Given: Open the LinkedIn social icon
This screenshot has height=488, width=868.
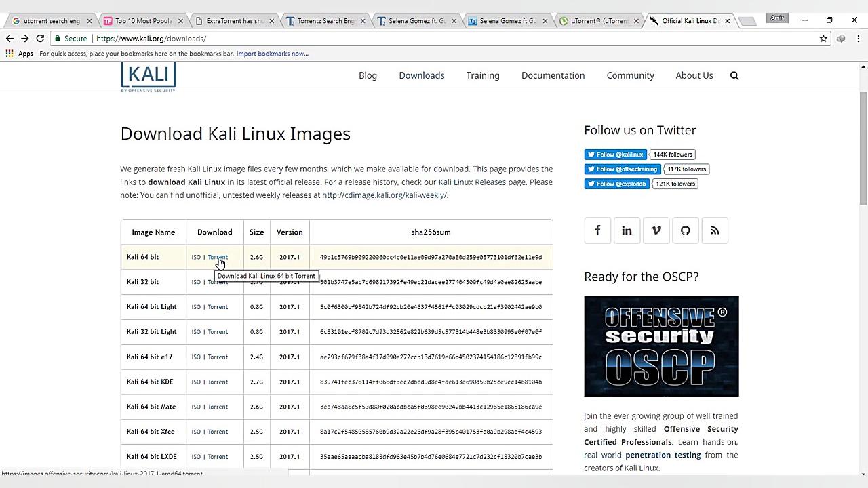Looking at the screenshot, I should point(627,230).
